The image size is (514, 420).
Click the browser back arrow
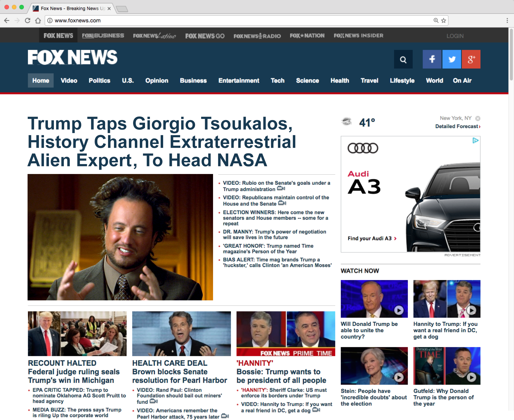pos(7,20)
